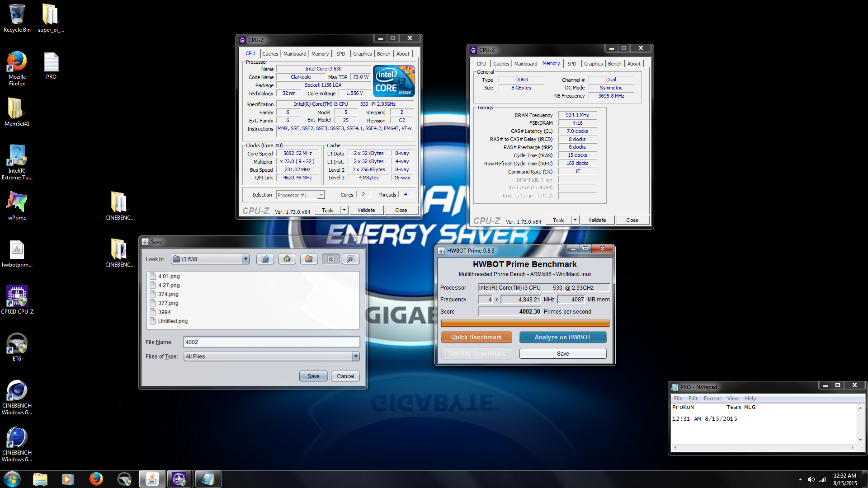Open Tools dropdown arrow in CPU window
The height and width of the screenshot is (488, 868).
(x=344, y=210)
